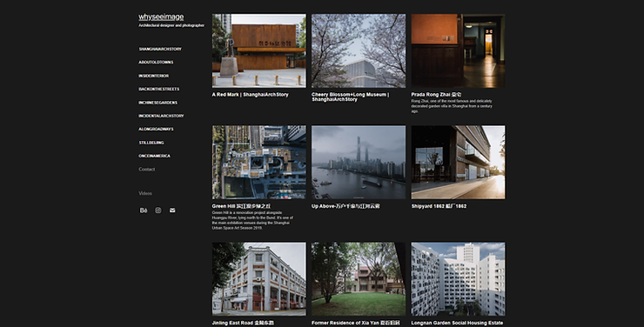Open Jinling East Road building thumbnail

[259, 279]
